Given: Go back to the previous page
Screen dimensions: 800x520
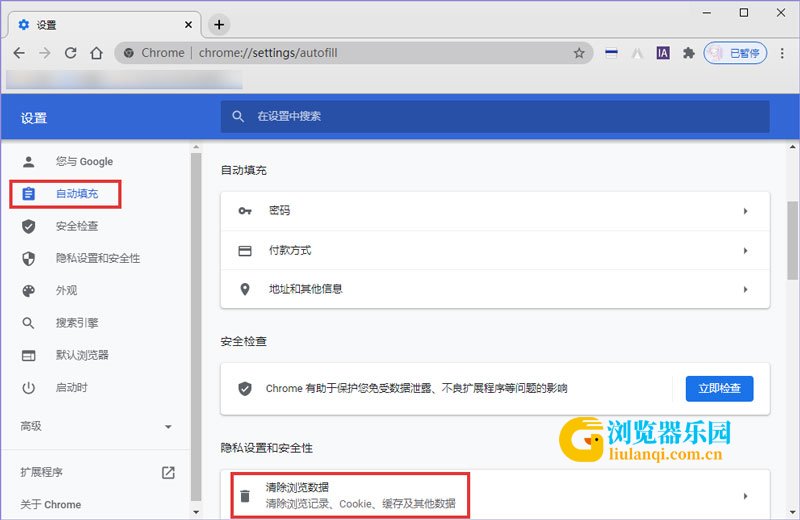Looking at the screenshot, I should pyautogui.click(x=19, y=53).
